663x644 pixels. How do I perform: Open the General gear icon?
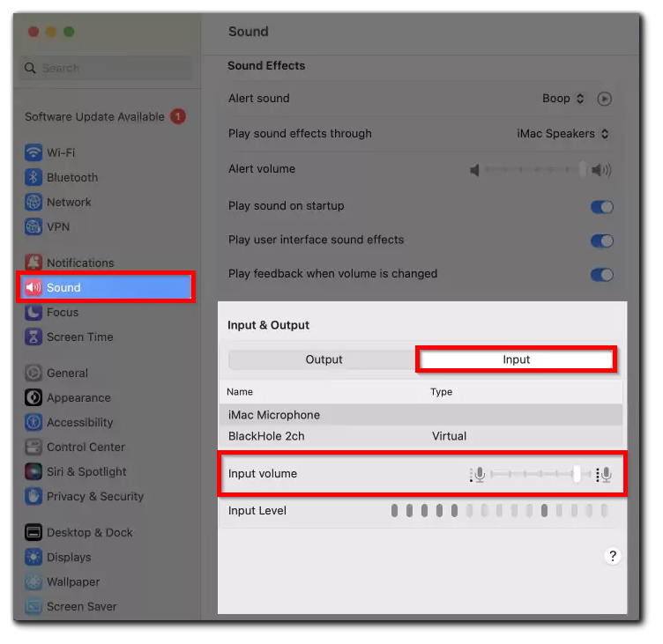click(x=34, y=374)
